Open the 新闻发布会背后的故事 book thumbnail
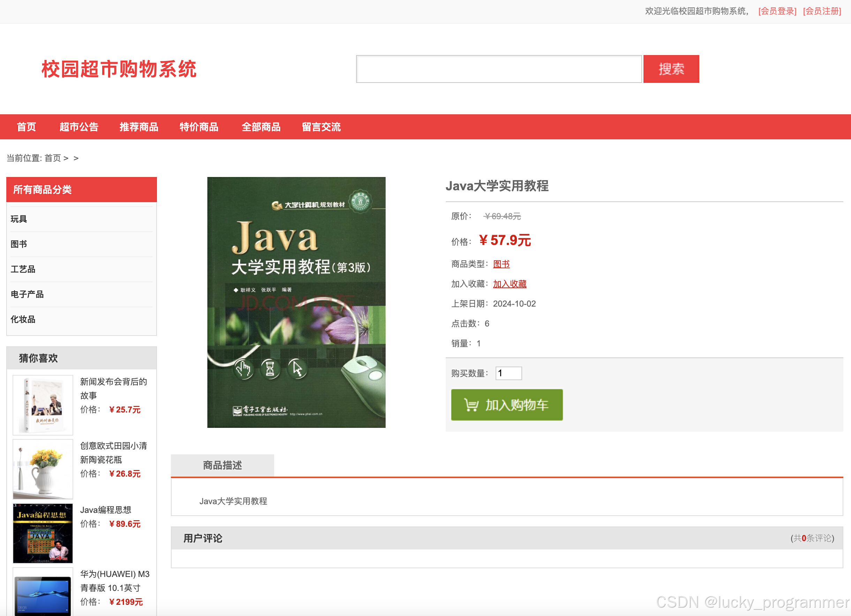Screen dimensions: 851x616 pos(43,405)
